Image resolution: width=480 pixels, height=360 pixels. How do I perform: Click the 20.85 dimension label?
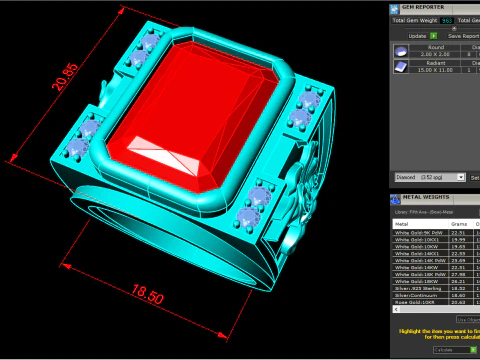coord(65,77)
